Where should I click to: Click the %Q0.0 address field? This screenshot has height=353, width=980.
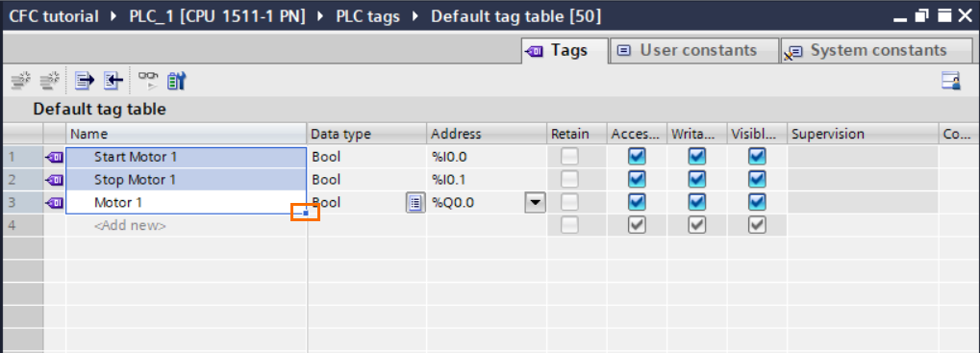coord(476,202)
